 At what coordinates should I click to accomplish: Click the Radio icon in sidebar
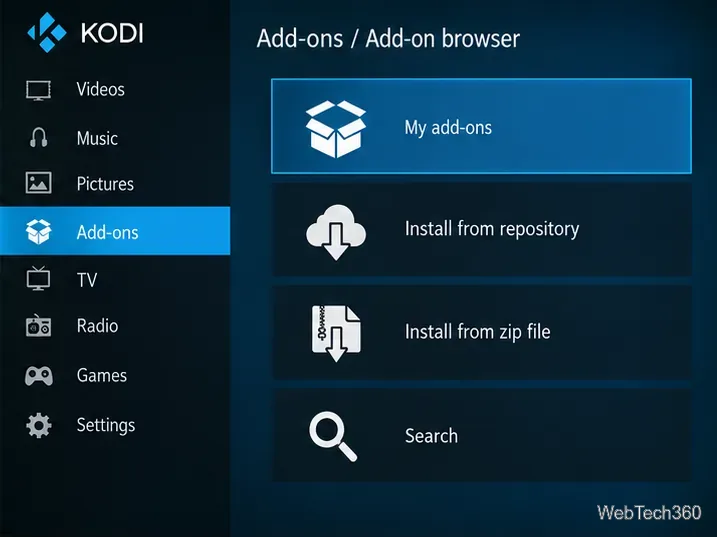(38, 326)
